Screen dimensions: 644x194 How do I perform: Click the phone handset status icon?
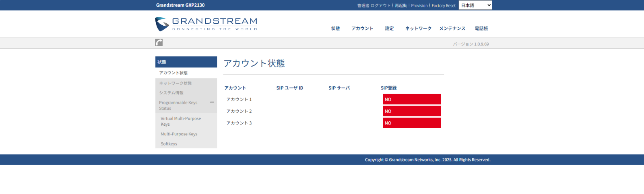coord(159,43)
